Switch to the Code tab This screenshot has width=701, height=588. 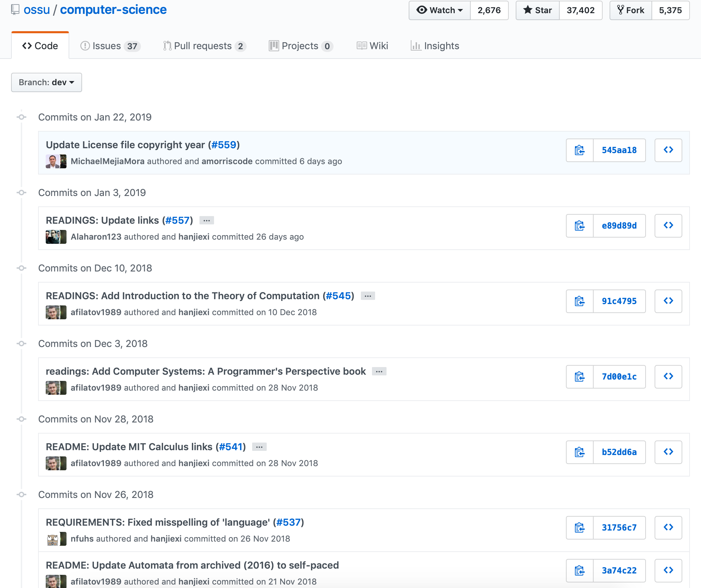point(40,46)
